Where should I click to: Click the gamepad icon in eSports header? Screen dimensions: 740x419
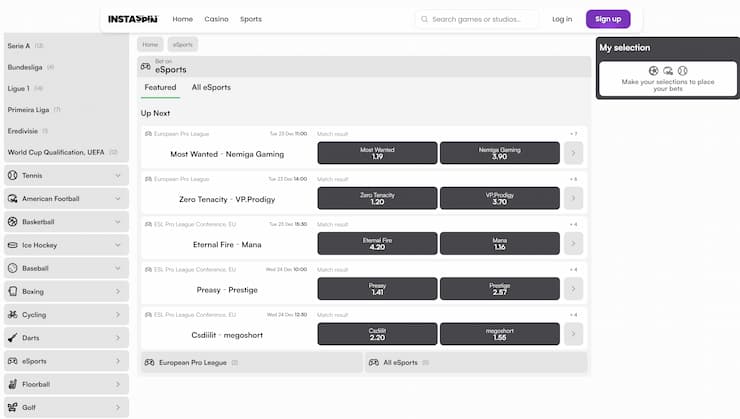[x=146, y=67]
